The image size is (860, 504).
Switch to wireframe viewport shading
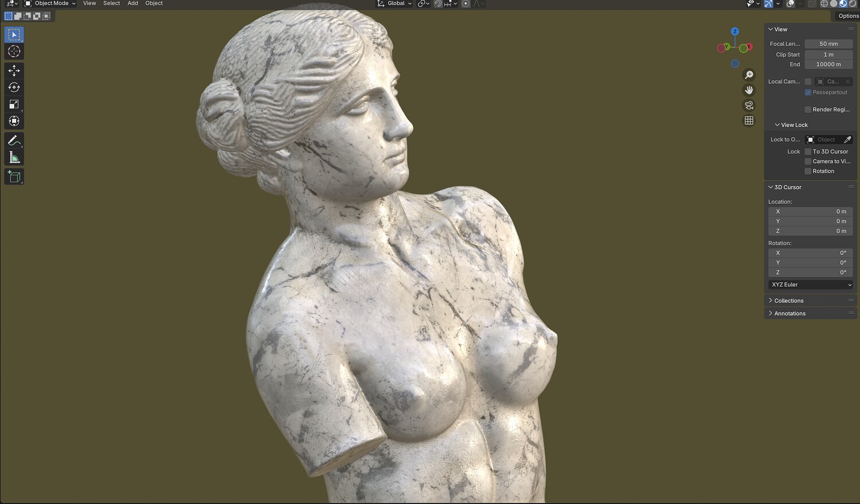[x=824, y=3]
